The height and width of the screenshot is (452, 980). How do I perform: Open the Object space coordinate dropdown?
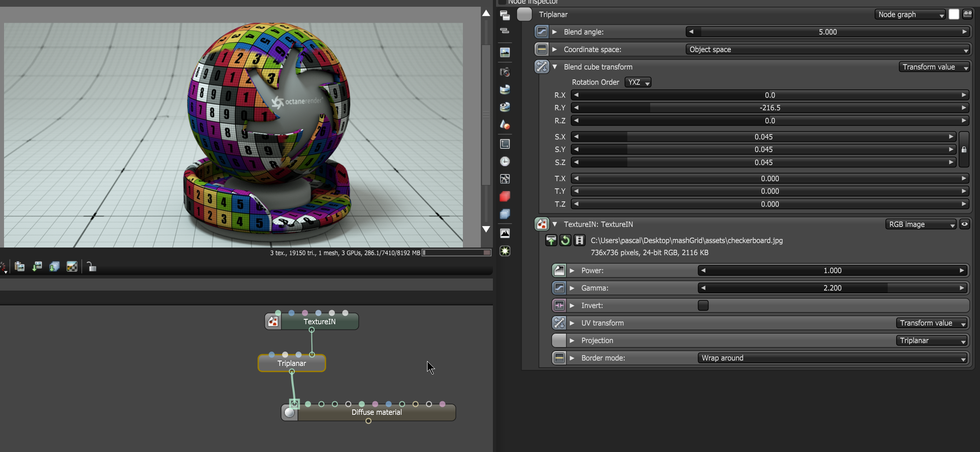click(x=828, y=49)
